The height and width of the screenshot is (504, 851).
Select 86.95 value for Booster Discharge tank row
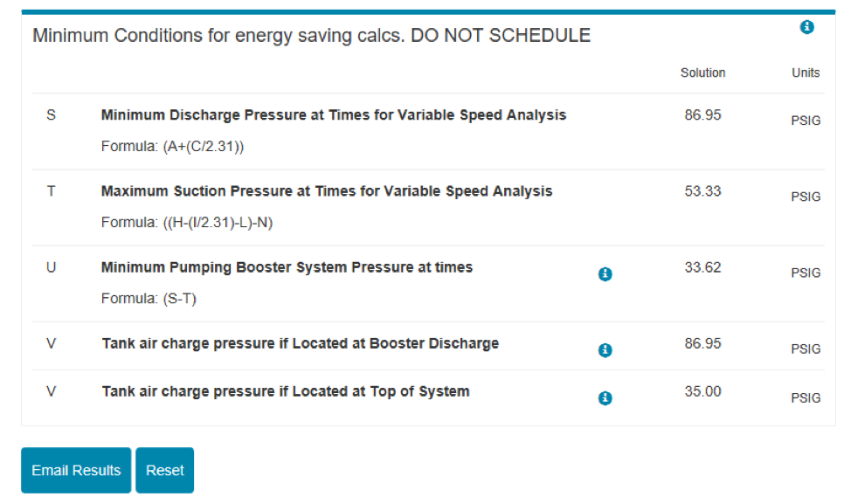click(702, 343)
